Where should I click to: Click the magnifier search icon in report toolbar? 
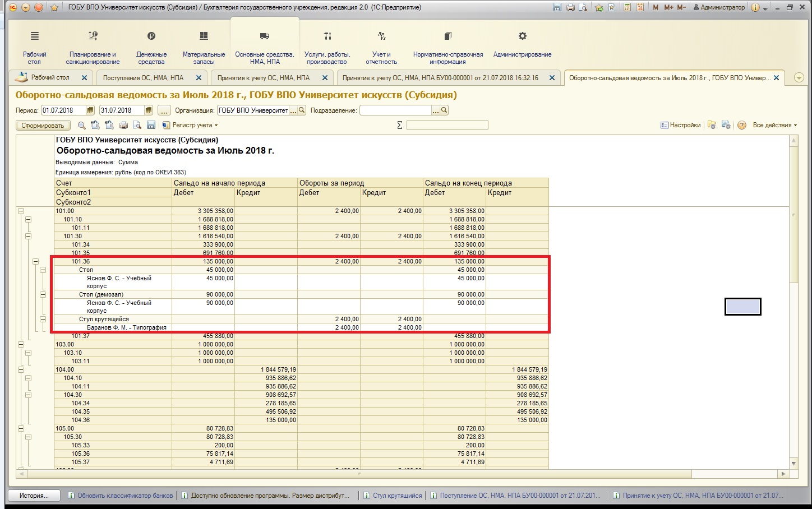(x=82, y=125)
